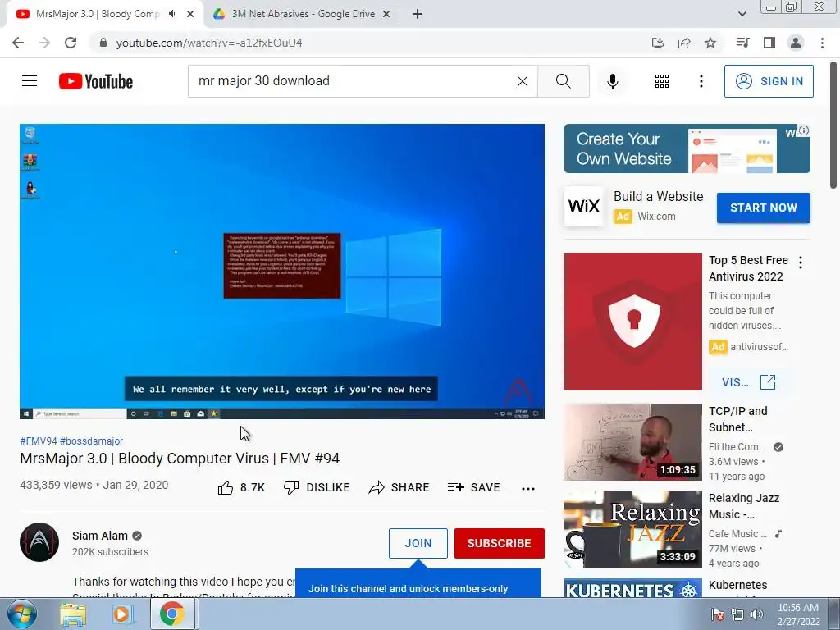
Task: Click START NOW on Wix ad
Action: click(x=764, y=208)
